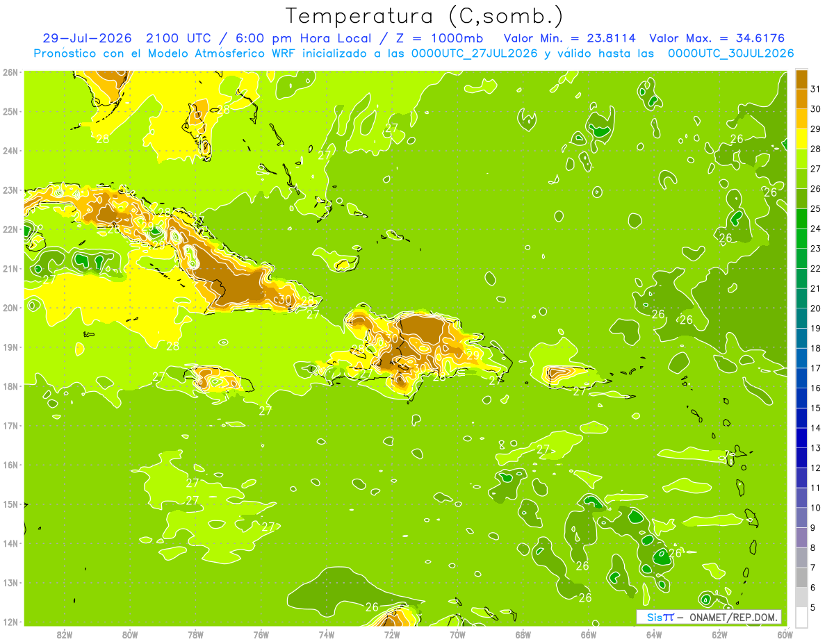Click legend value 8
The image size is (834, 644).
click(x=813, y=548)
